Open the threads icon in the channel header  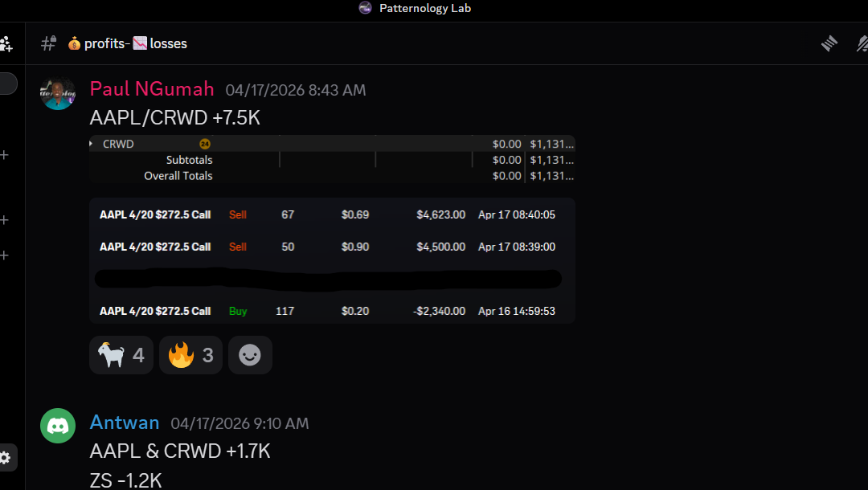[829, 43]
